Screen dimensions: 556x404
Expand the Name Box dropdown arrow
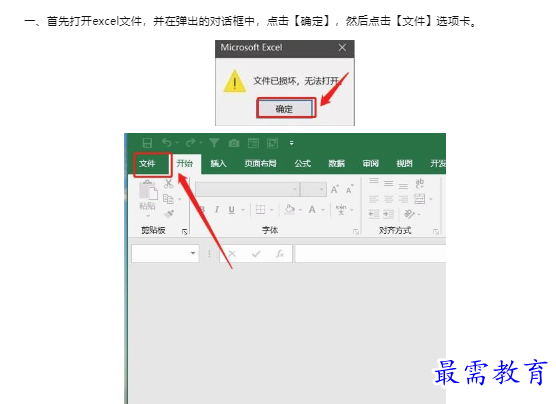point(193,253)
